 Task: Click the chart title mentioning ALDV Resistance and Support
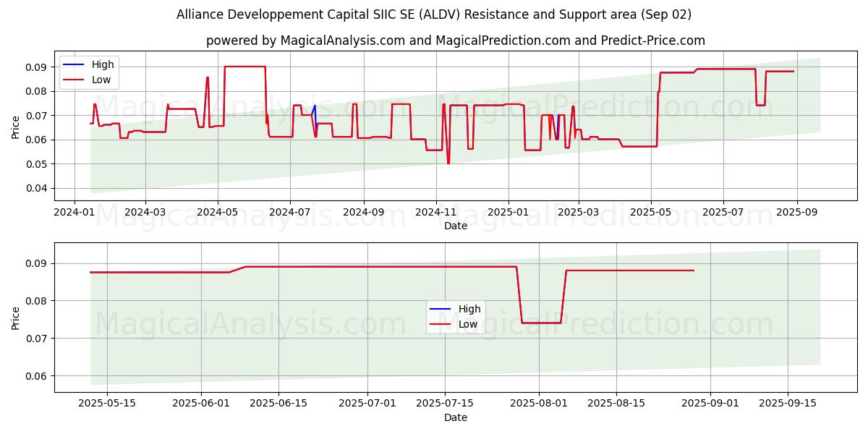pyautogui.click(x=434, y=14)
